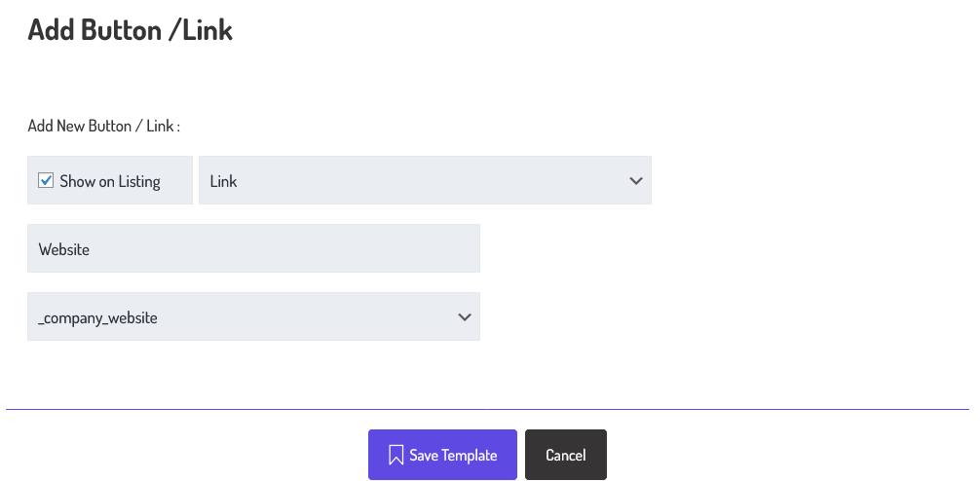
Task: Click the Save Template text label
Action: [453, 456]
